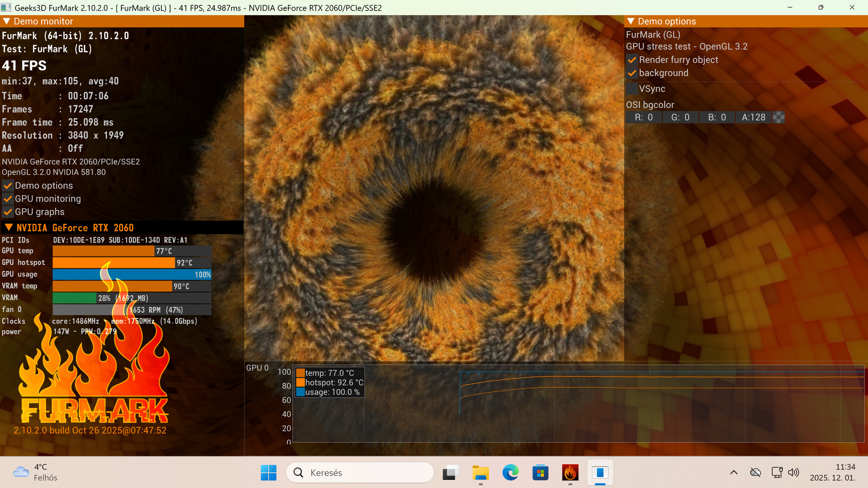Show hidden tray icons chevron
The height and width of the screenshot is (488, 868).
734,472
